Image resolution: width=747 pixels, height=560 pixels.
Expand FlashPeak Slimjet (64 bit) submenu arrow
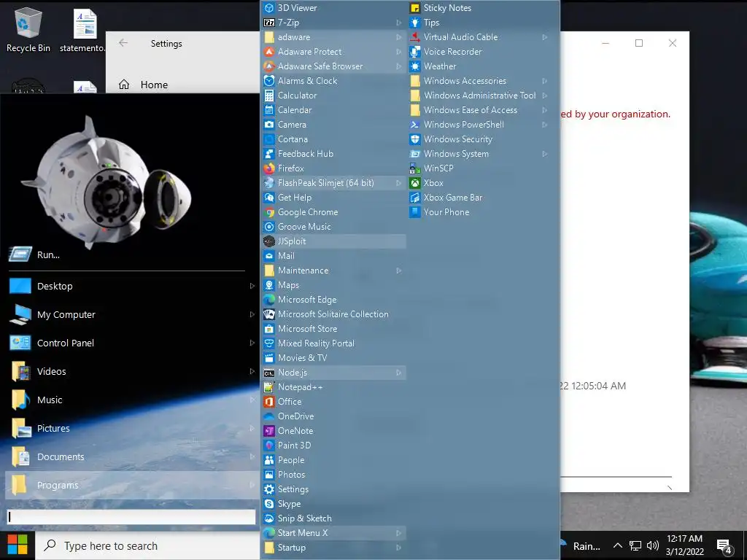(399, 183)
